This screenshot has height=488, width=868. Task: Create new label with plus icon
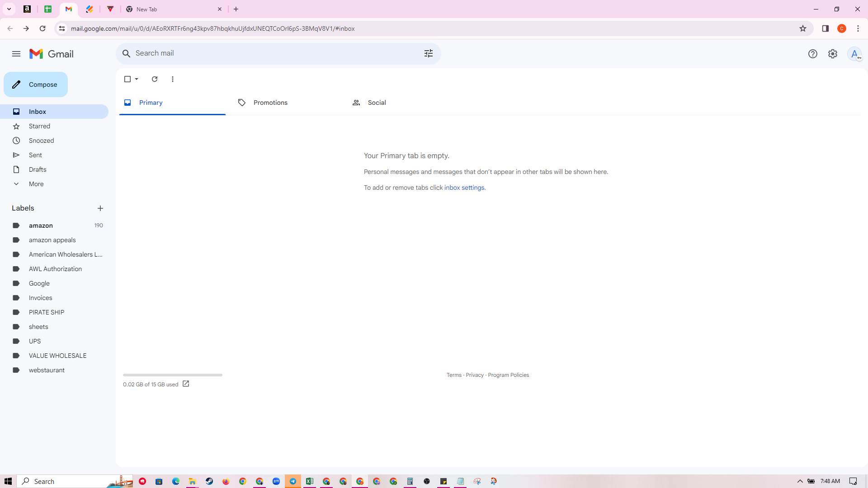[x=100, y=208]
